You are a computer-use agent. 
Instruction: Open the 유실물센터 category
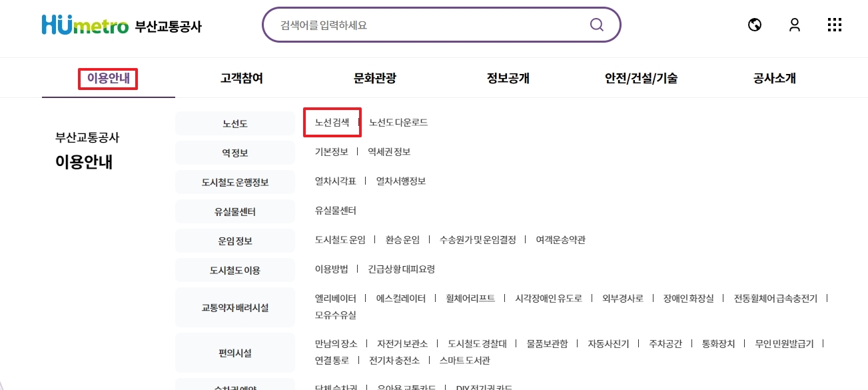(x=234, y=211)
